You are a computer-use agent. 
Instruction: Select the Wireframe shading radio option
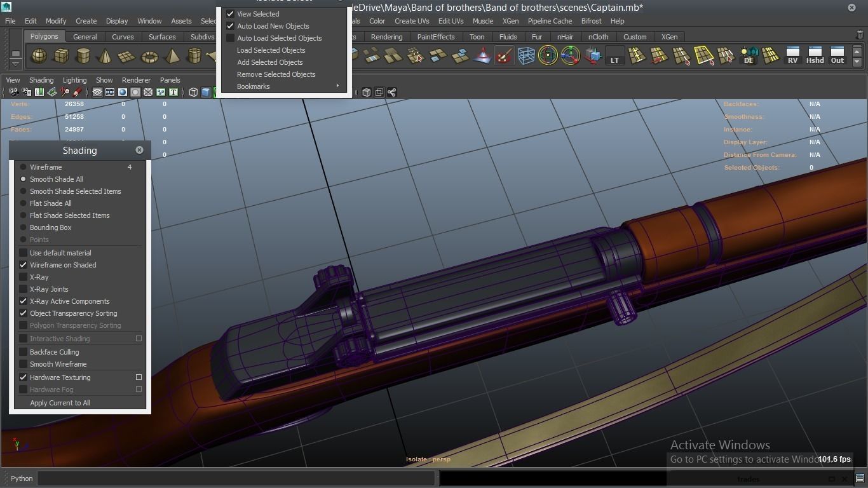[24, 167]
